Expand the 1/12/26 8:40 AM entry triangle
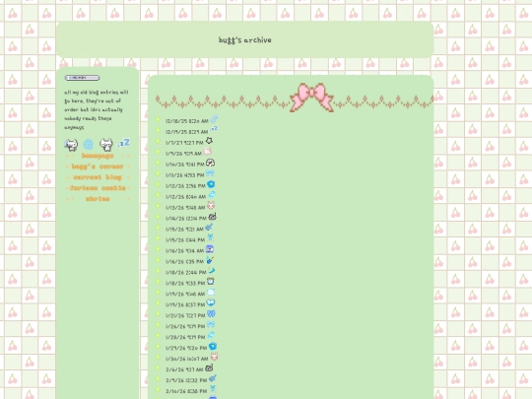This screenshot has width=532, height=399. point(158,195)
